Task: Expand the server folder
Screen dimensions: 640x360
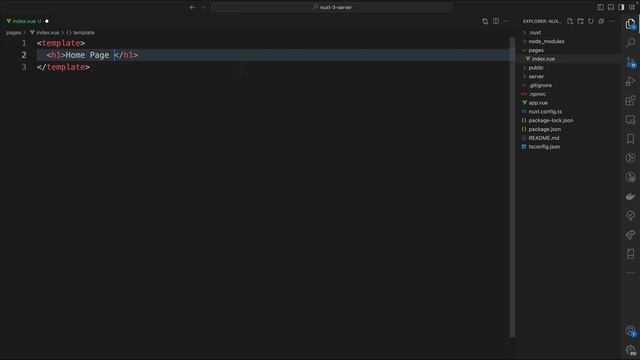Action: (x=536, y=76)
